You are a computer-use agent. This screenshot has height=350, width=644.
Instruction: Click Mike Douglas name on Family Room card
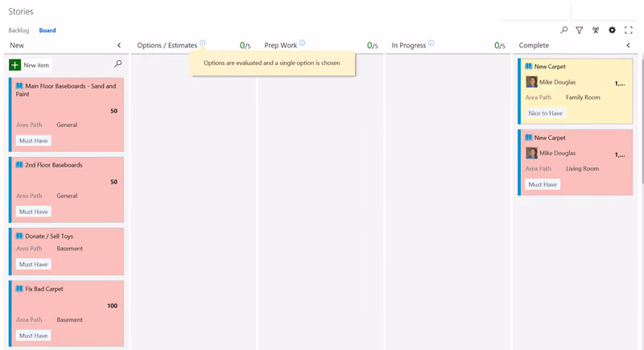click(x=557, y=82)
